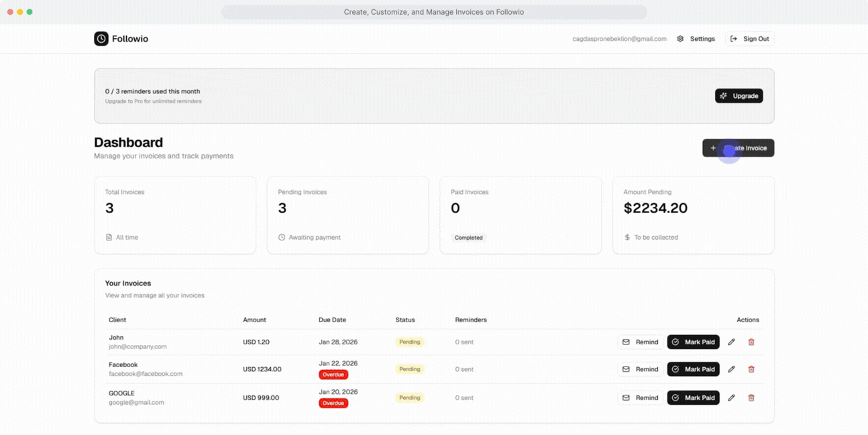The width and height of the screenshot is (868, 435).
Task: Click the sparkle icon on Upgrade button
Action: (x=723, y=95)
